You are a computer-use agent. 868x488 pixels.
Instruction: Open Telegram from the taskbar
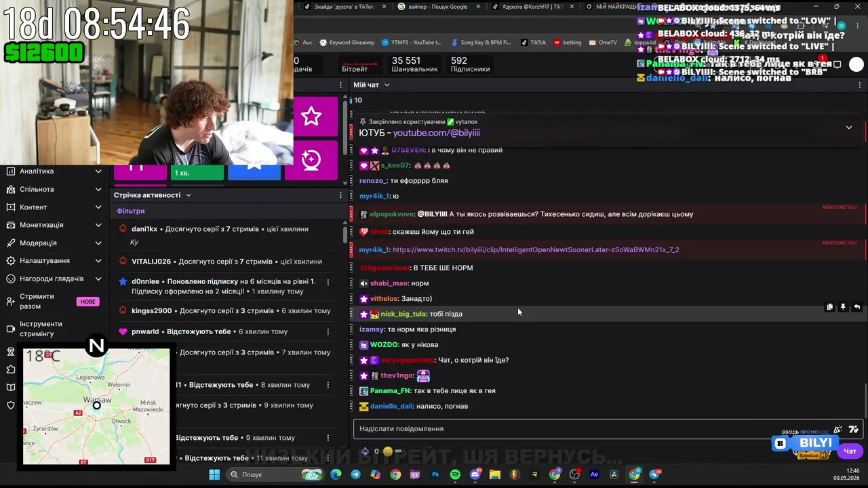coord(356,474)
